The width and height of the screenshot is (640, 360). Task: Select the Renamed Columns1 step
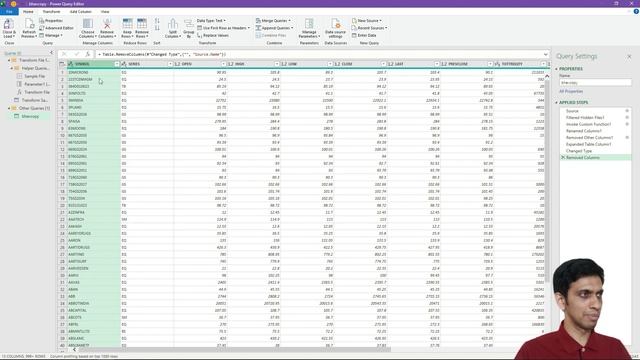click(x=584, y=131)
